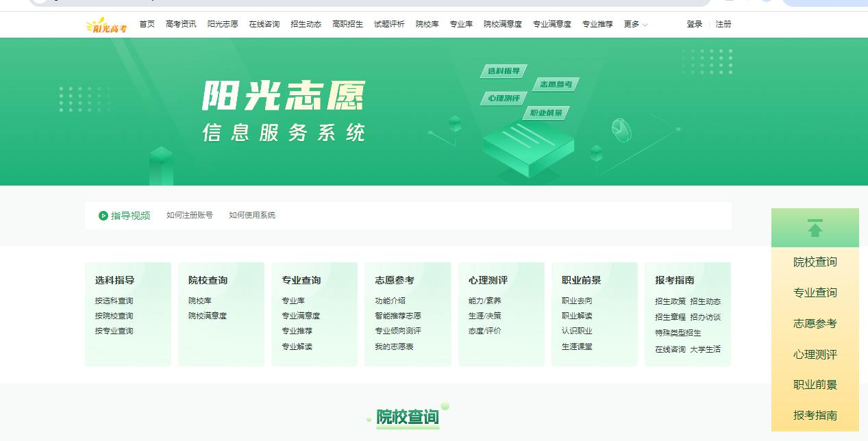This screenshot has width=868, height=441.
Task: Click 按专业查询 under 选科指导
Action: click(x=114, y=331)
